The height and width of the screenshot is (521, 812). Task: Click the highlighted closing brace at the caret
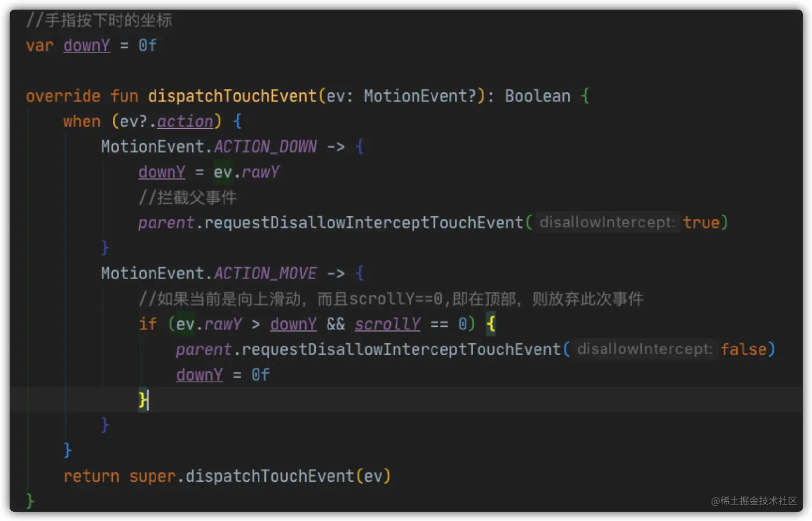[142, 400]
